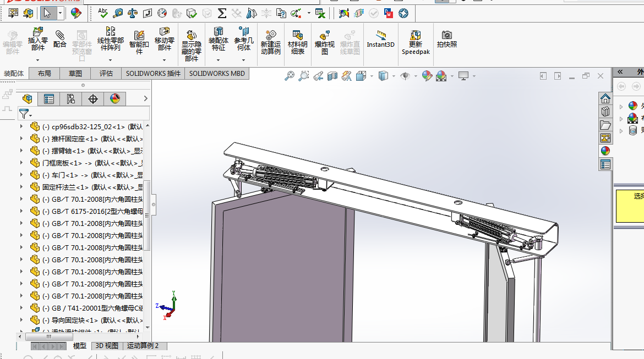Viewport: 644px width, 359px height.
Task: Open the PropertyManager panel tab
Action: coord(49,99)
